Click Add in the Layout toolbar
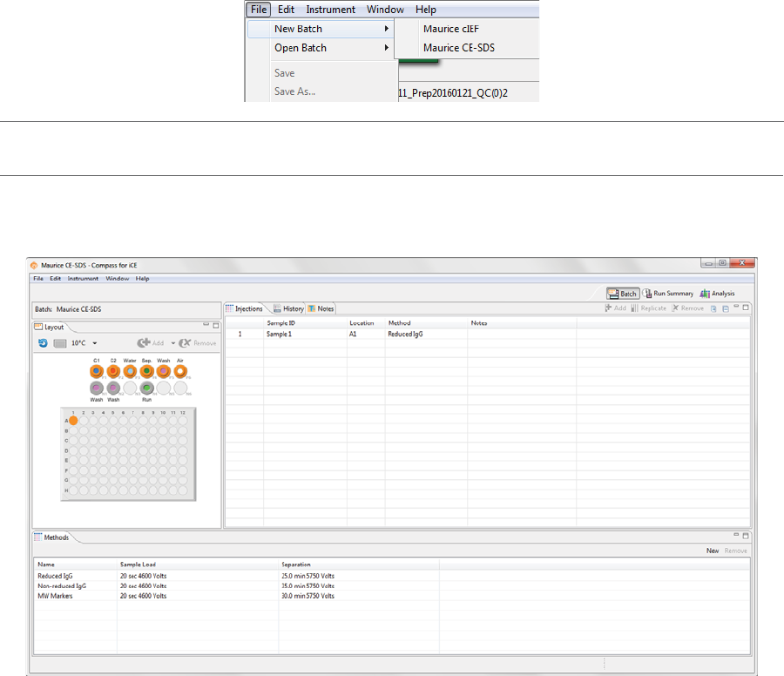 [x=151, y=343]
